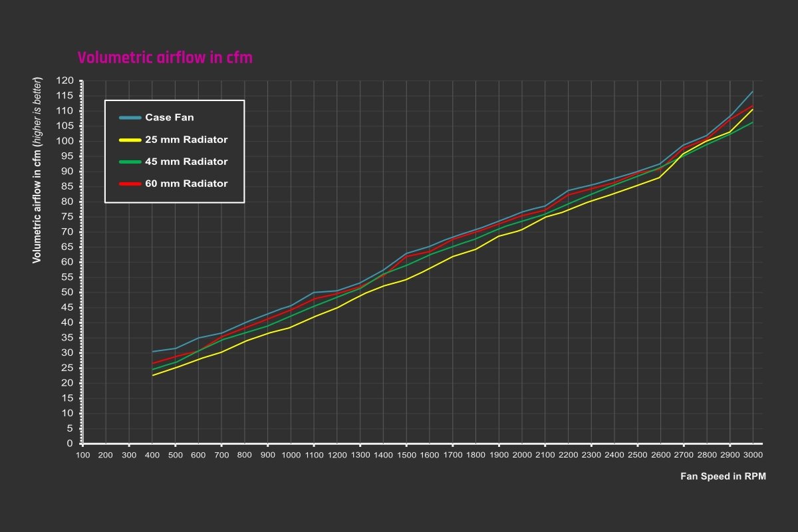Click the blue Case Fan legend swatch
Screen dimensions: 798x532
click(130, 118)
